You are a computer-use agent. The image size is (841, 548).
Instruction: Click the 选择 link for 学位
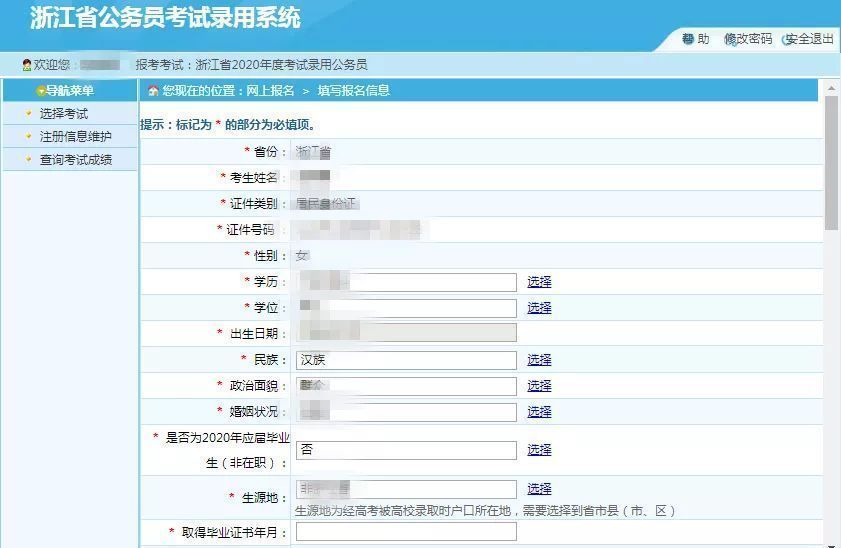[x=539, y=308]
